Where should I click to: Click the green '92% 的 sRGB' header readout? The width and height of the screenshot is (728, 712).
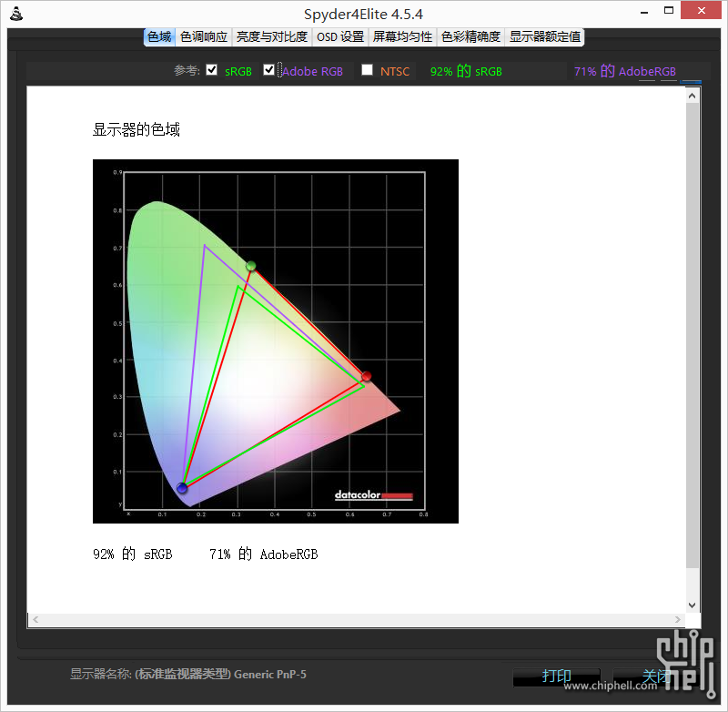pos(466,71)
